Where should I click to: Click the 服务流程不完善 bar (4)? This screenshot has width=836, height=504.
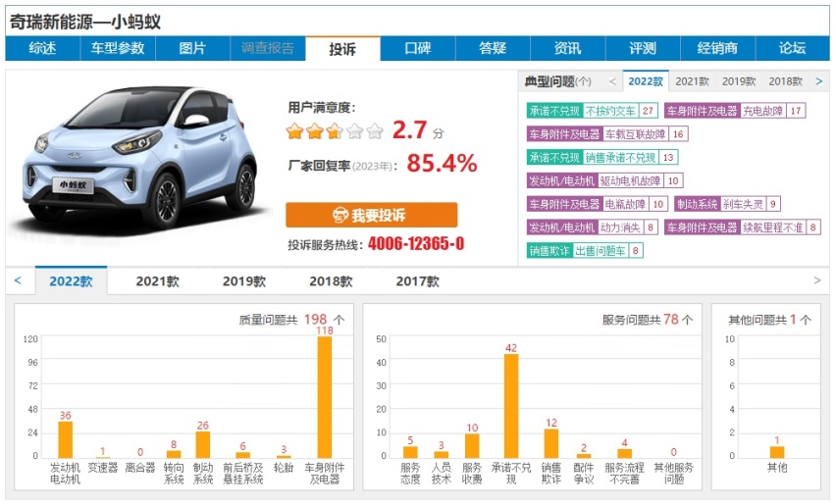point(624,453)
